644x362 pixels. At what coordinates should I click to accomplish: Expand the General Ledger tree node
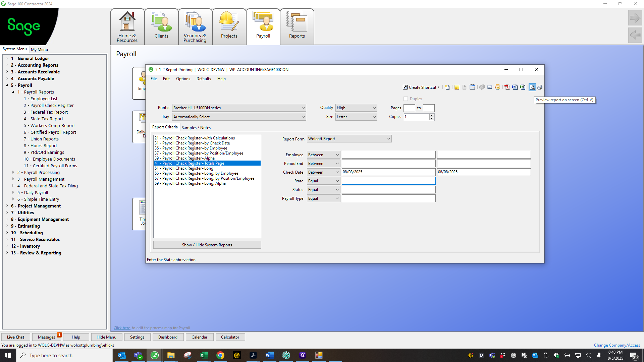coord(7,58)
